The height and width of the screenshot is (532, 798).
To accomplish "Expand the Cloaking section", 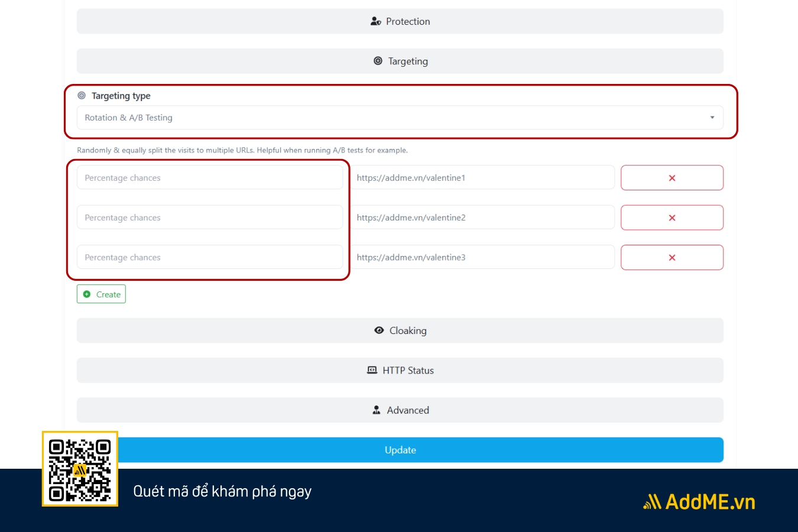I will [400, 330].
